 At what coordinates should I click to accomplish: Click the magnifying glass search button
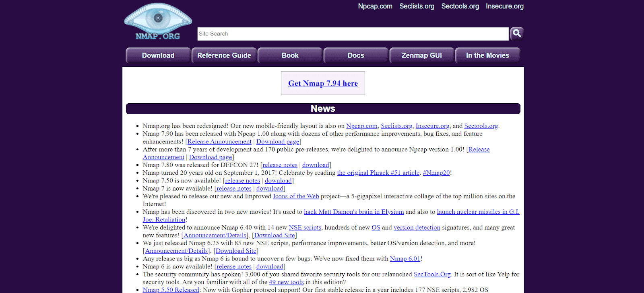tap(517, 34)
